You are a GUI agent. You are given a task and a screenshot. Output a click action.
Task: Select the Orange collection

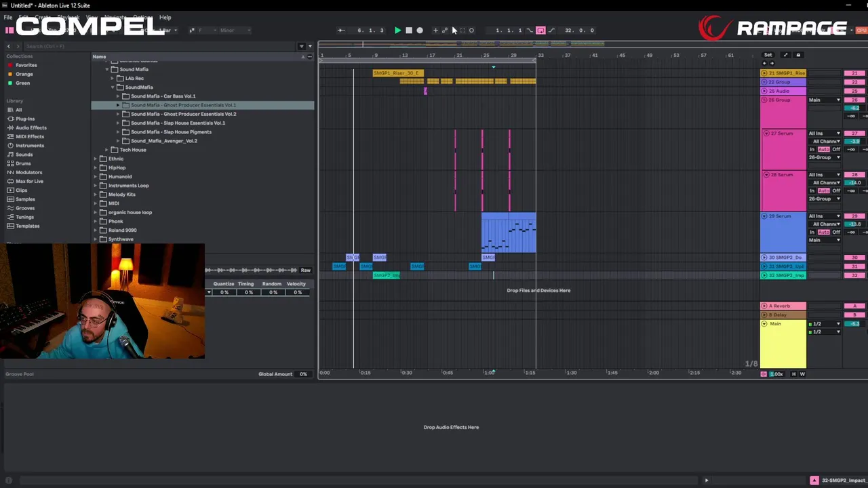click(24, 74)
